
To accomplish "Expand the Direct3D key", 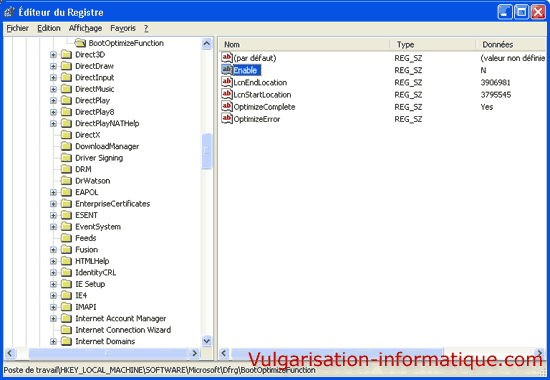I will click(53, 55).
